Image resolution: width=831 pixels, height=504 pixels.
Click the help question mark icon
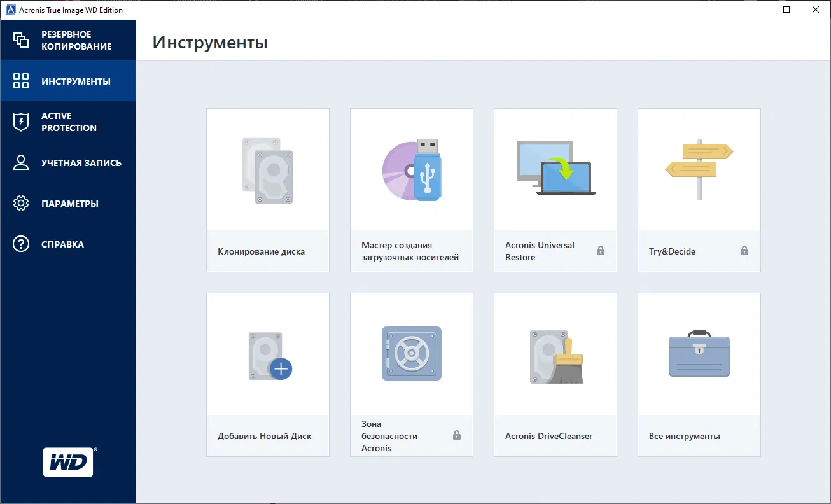[x=21, y=244]
